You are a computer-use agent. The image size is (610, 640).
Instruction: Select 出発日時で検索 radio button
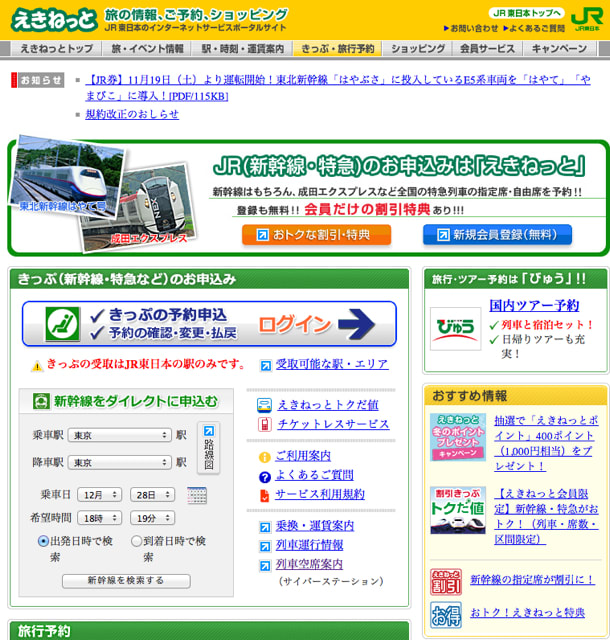click(43, 542)
